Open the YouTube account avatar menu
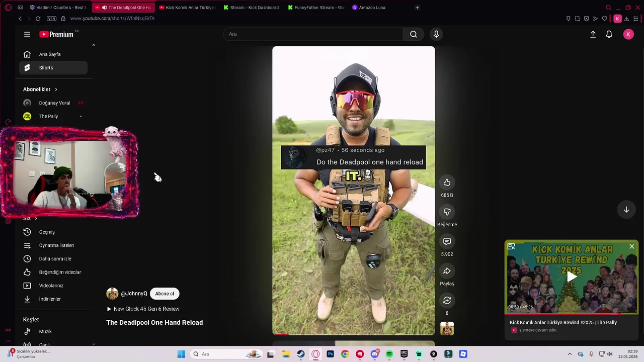Image resolution: width=644 pixels, height=362 pixels. point(628,34)
